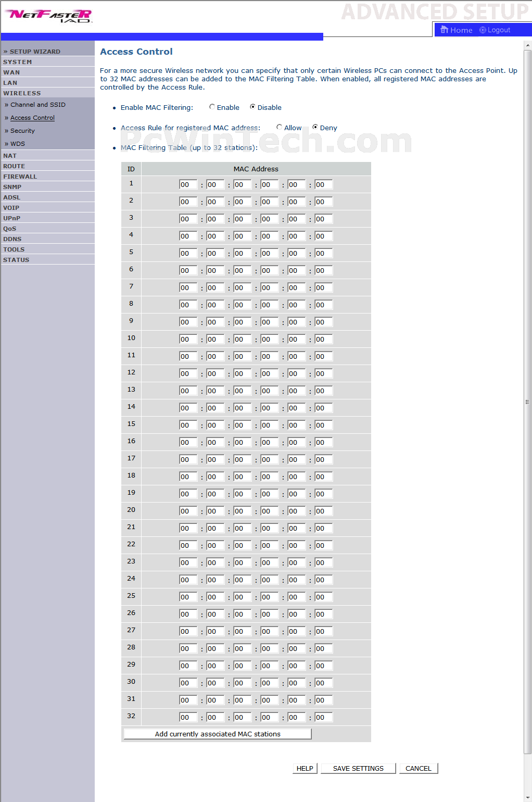This screenshot has height=802, width=532.
Task: Select Disable for MAC Filtering
Action: click(x=252, y=107)
